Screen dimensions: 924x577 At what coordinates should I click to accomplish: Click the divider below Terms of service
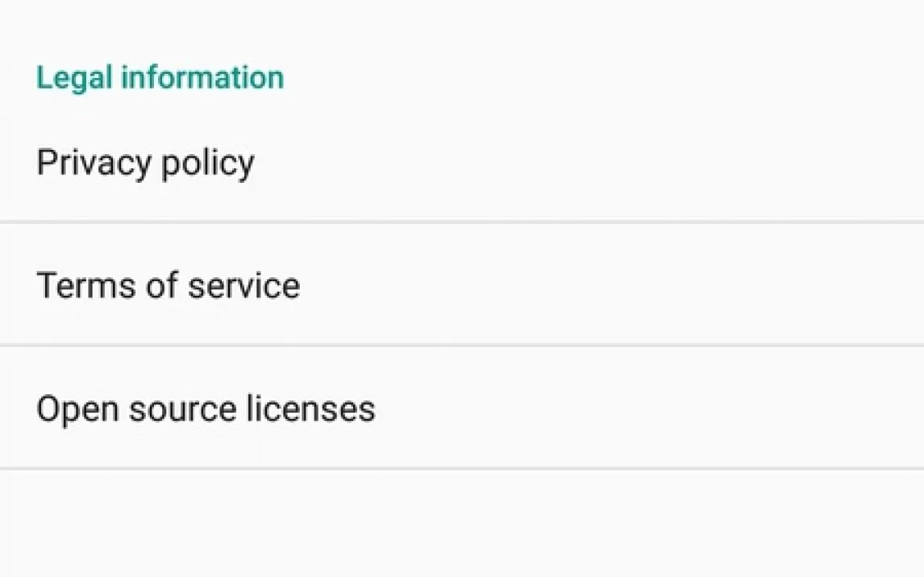[x=462, y=345]
